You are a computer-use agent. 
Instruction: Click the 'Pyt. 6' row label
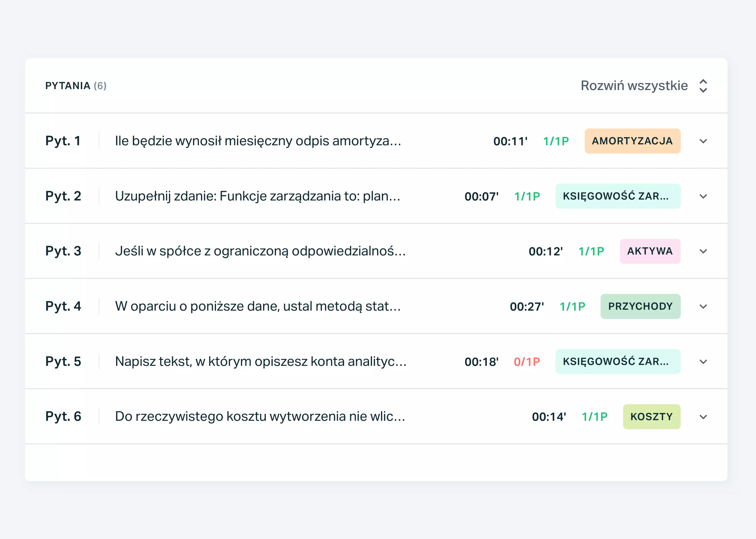click(x=63, y=417)
